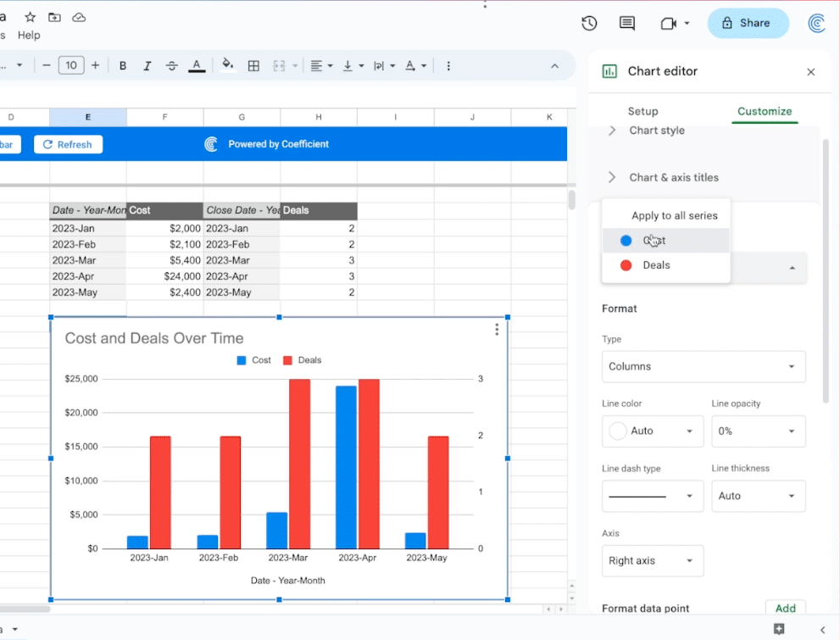Click the Chart editor panel scrollbar
The width and height of the screenshot is (840, 640).
coord(826,270)
